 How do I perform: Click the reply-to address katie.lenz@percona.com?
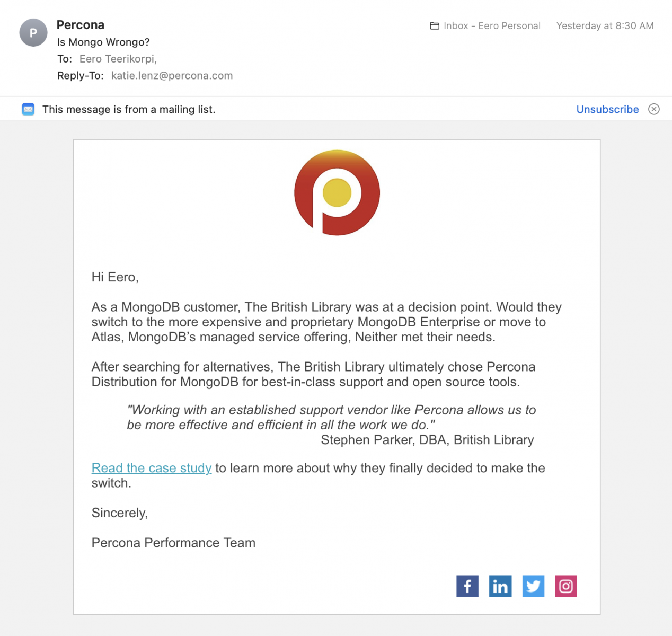pyautogui.click(x=172, y=75)
